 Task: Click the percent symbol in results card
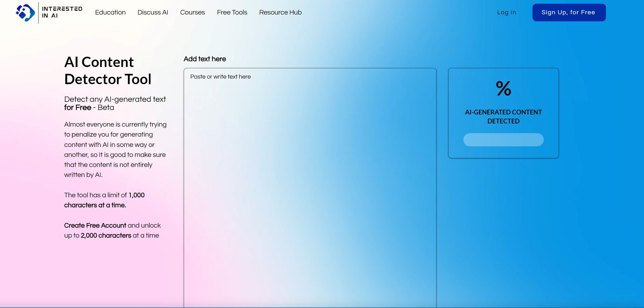tap(503, 88)
